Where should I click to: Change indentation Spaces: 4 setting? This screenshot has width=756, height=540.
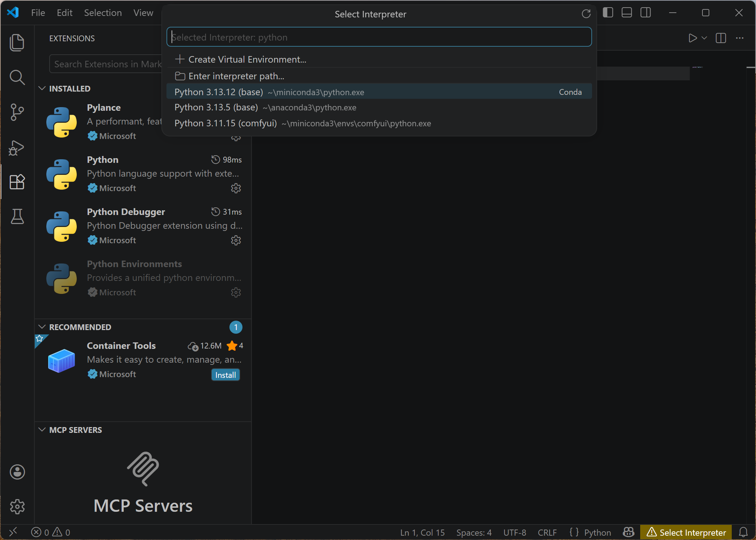pyautogui.click(x=474, y=532)
